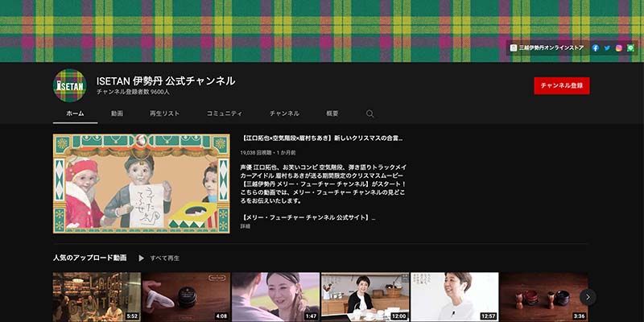The height and width of the screenshot is (322, 644).
Task: Open the video thumbnail lasting 4:08
Action: click(186, 297)
